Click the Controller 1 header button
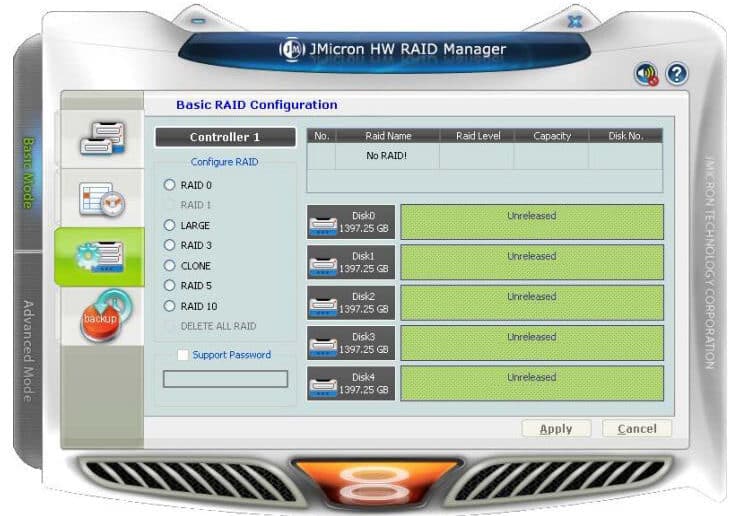The width and height of the screenshot is (751, 516). 225,137
